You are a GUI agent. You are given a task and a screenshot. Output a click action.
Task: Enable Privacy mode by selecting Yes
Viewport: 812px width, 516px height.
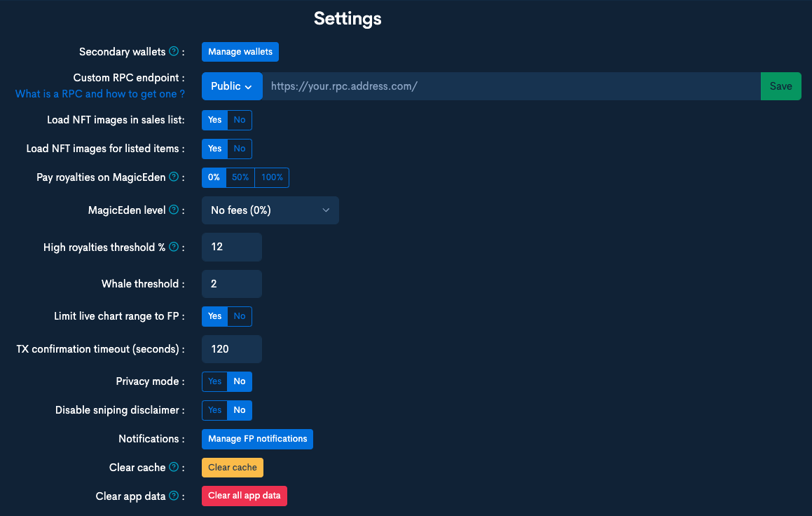pyautogui.click(x=214, y=381)
